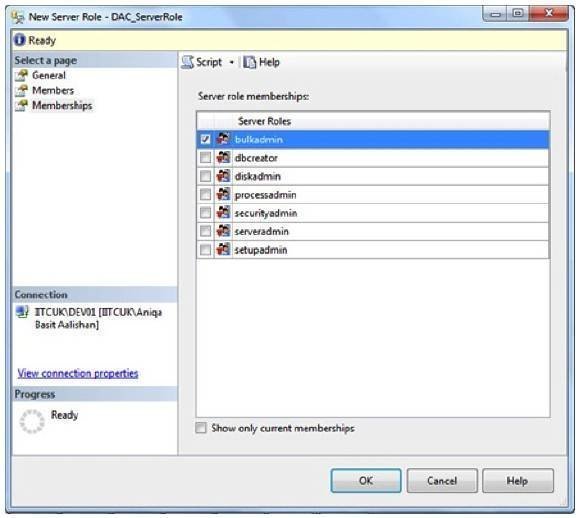Image resolution: width=580 pixels, height=518 pixels.
Task: Select the dbcreator row text
Action: pyautogui.click(x=256, y=158)
